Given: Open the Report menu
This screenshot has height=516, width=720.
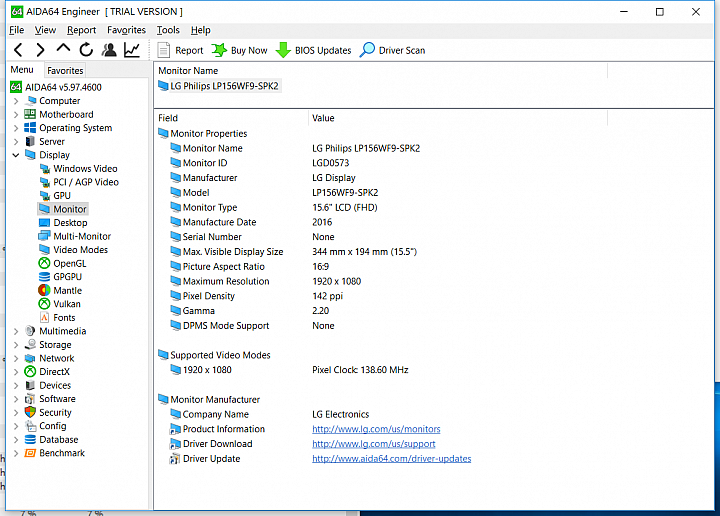Looking at the screenshot, I should click(x=81, y=30).
